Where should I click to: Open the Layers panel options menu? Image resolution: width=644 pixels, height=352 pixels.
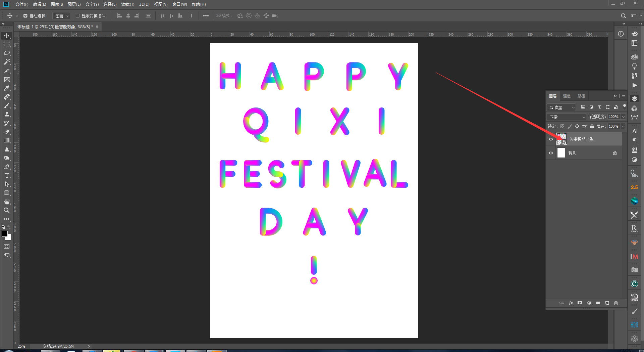pyautogui.click(x=624, y=96)
